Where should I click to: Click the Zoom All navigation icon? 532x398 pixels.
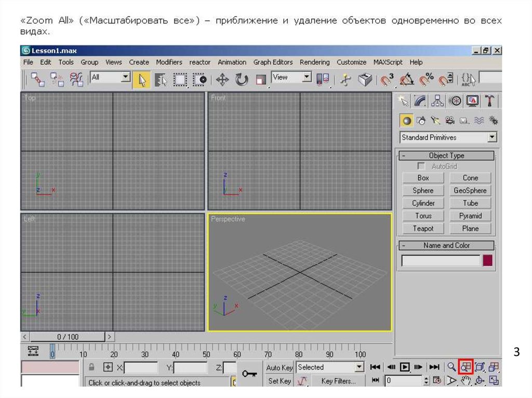point(466,367)
